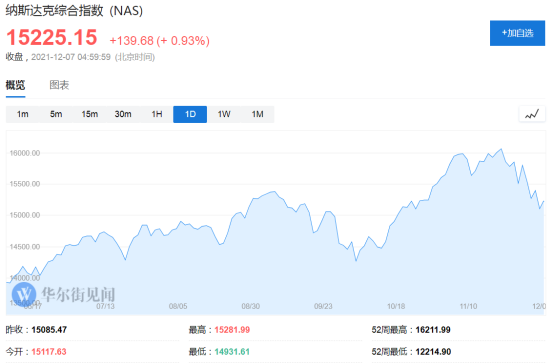
Task: Select the 5m interval
Action: 56,114
